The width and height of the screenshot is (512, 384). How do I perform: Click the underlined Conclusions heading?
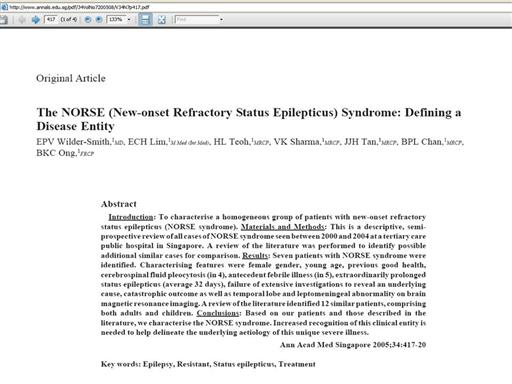218,313
